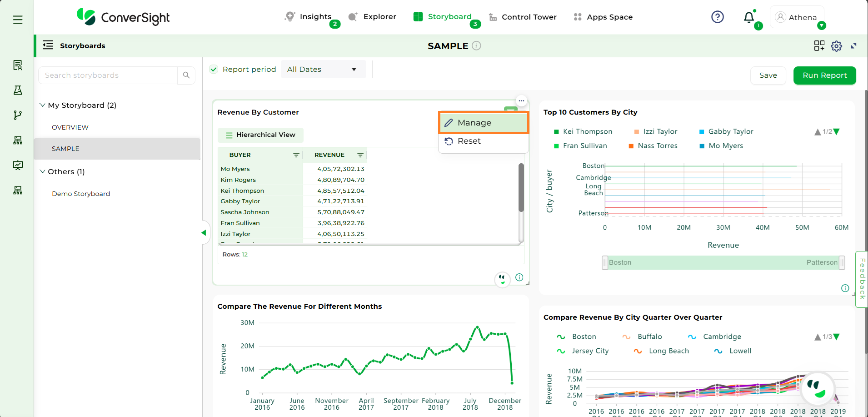The image size is (868, 417).
Task: Open the notifications bell
Action: tap(748, 18)
